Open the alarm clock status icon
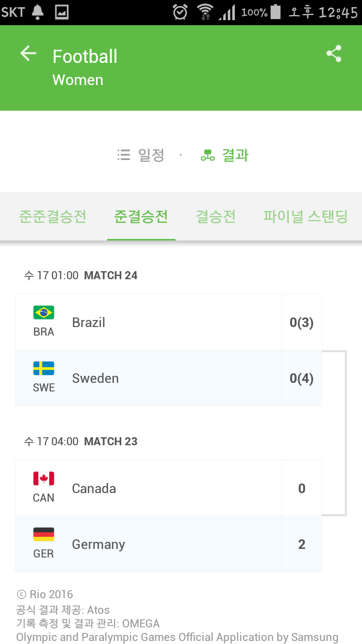Viewport: 362px width, 644px height. pyautogui.click(x=180, y=12)
